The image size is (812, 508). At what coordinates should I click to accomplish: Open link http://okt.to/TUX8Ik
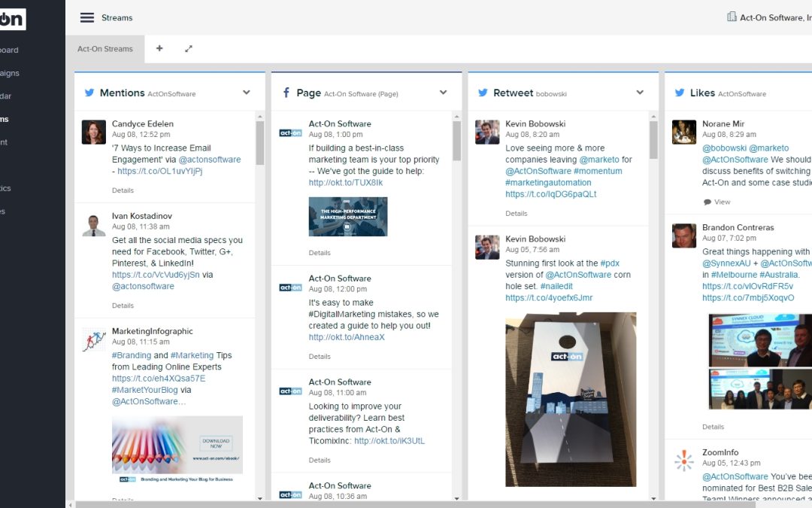[346, 182]
